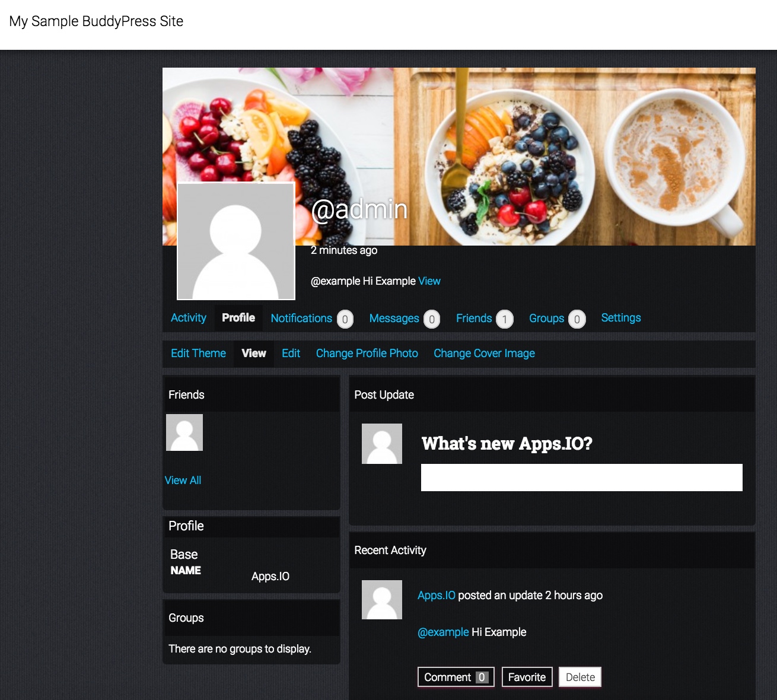Click the Favorite button

(x=527, y=677)
